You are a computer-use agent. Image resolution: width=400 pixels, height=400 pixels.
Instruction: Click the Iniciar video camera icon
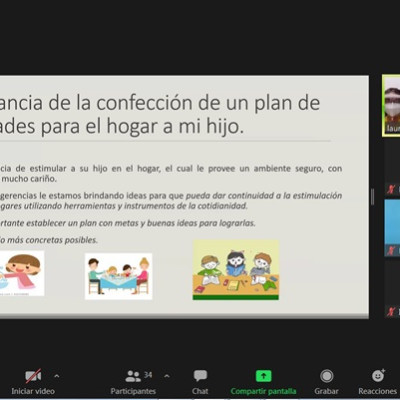pyautogui.click(x=33, y=376)
